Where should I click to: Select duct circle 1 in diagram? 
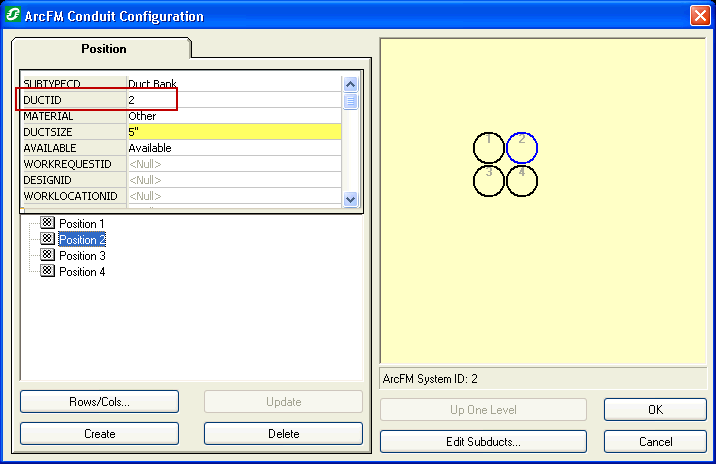tap(489, 148)
